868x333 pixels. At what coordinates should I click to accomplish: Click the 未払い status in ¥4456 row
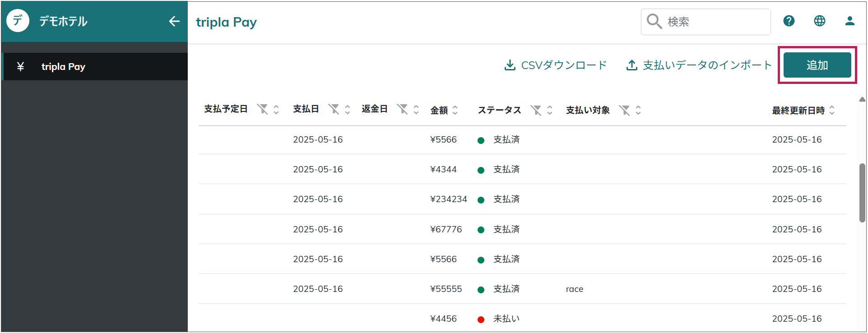[x=506, y=319]
